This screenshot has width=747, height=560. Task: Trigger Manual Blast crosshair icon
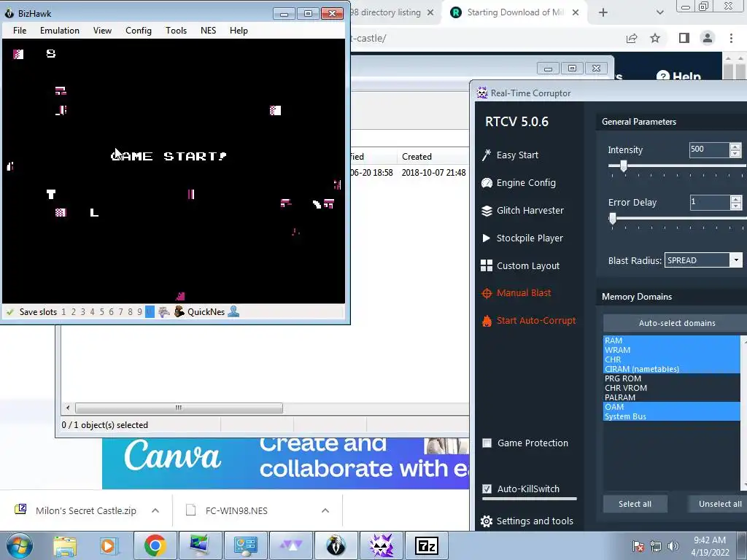pyautogui.click(x=487, y=293)
